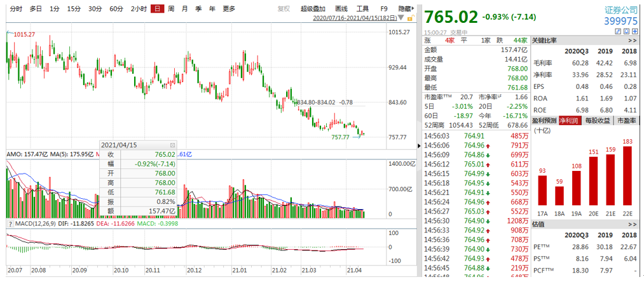The image size is (644, 284).
Task: Click the bookmark icon under 399975
Action: 626,32
